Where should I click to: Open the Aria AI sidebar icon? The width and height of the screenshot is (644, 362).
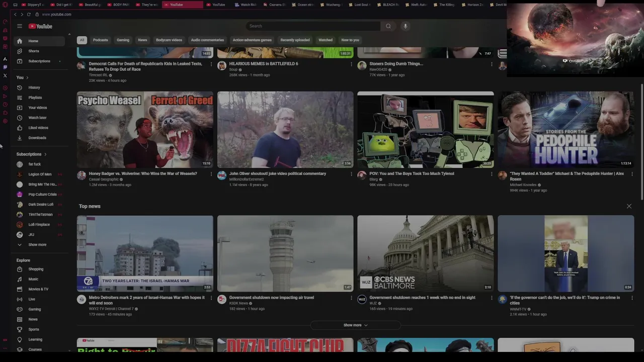(5, 59)
